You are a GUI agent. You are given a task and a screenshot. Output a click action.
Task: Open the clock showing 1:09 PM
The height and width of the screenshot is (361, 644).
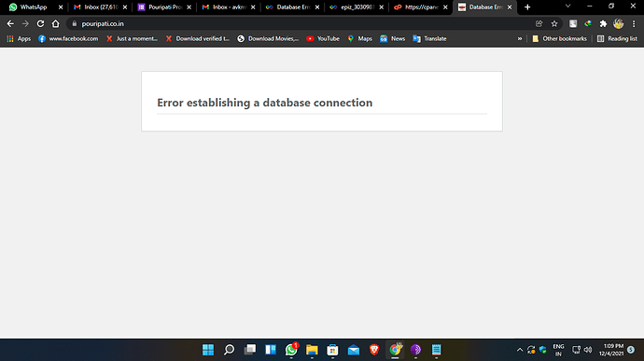click(611, 350)
